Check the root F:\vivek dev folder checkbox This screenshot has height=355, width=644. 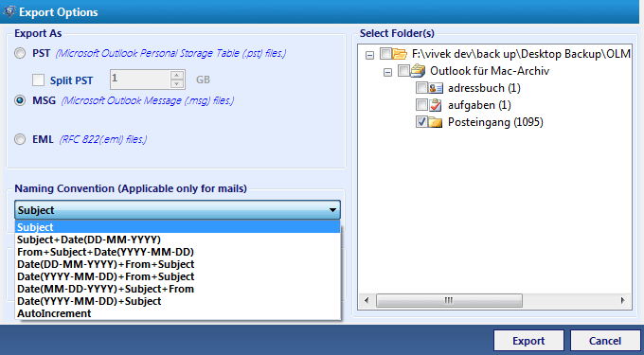point(385,53)
